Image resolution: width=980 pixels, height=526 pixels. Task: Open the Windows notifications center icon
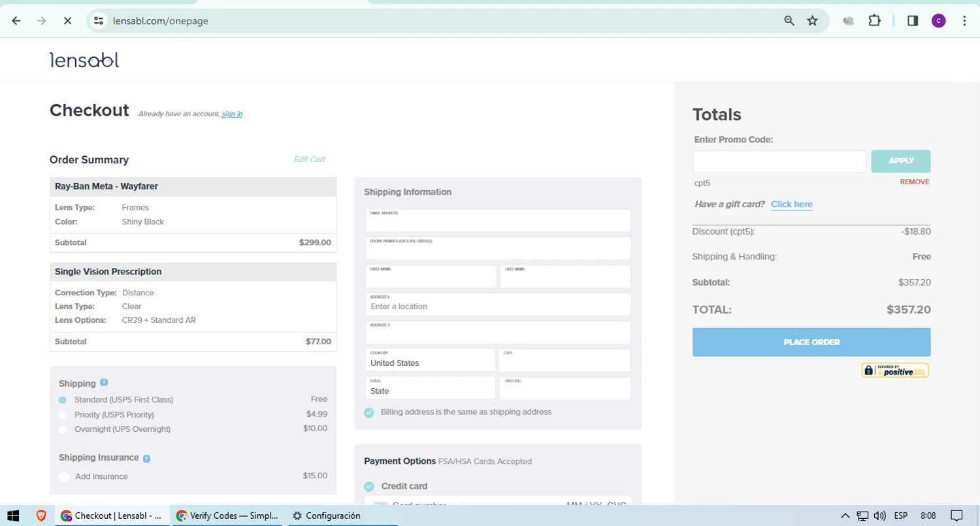tap(956, 516)
